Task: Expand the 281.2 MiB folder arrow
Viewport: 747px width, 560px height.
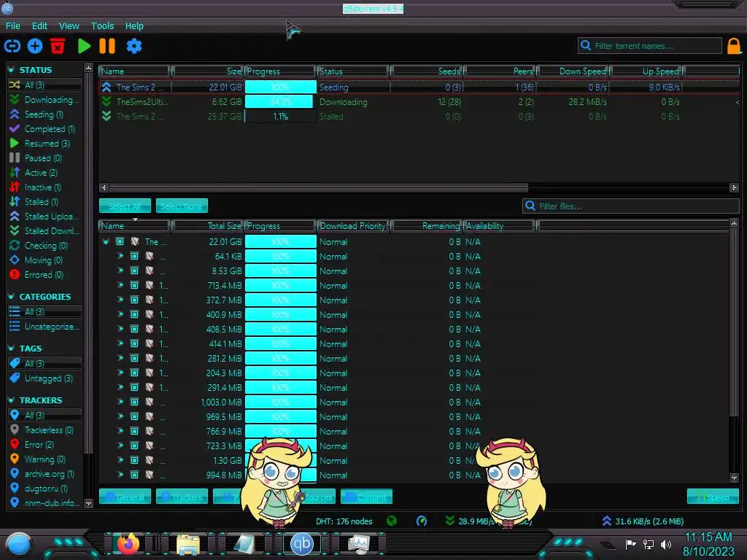Action: 120,359
